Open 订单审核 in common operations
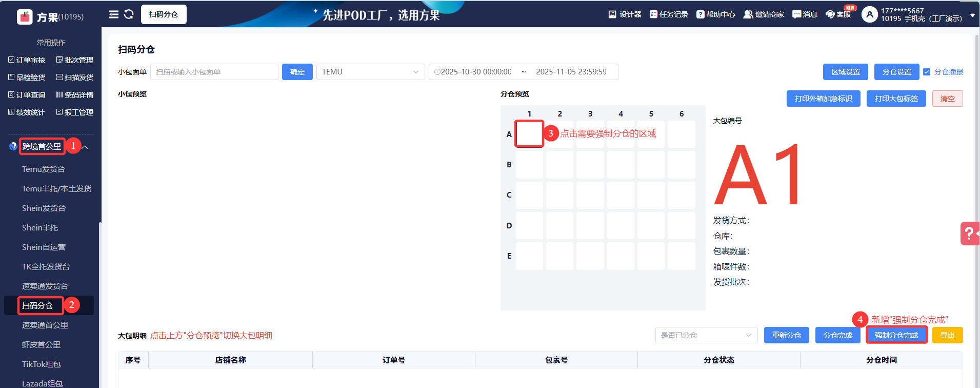Image resolution: width=980 pixels, height=388 pixels. (27, 60)
